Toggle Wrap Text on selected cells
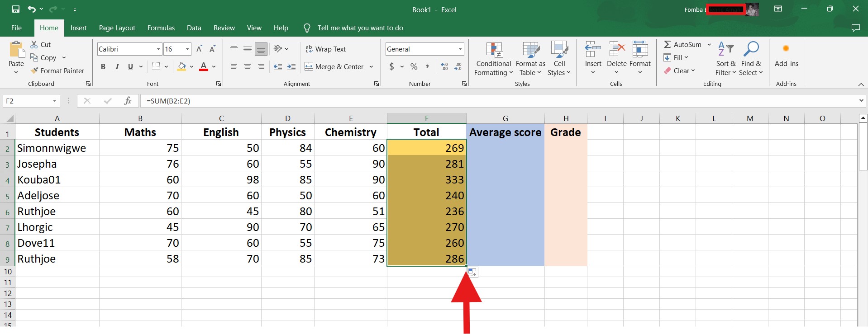The height and width of the screenshot is (334, 868). click(325, 49)
